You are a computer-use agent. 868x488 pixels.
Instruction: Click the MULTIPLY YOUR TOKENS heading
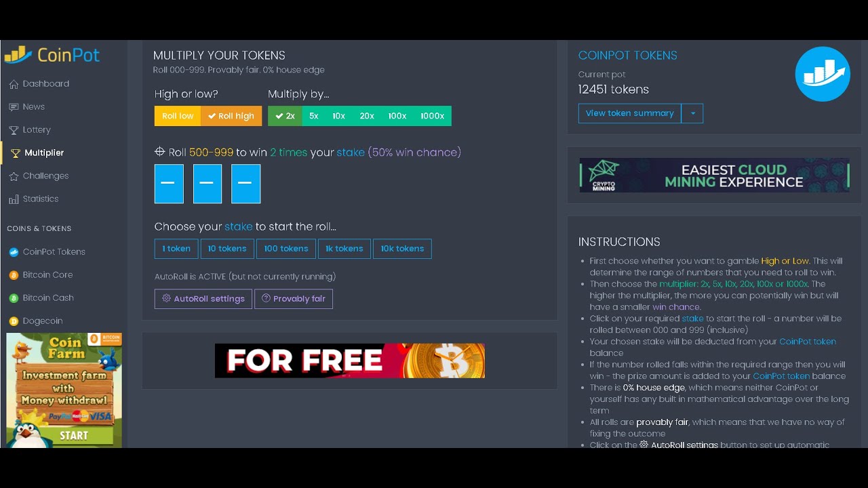coord(219,56)
